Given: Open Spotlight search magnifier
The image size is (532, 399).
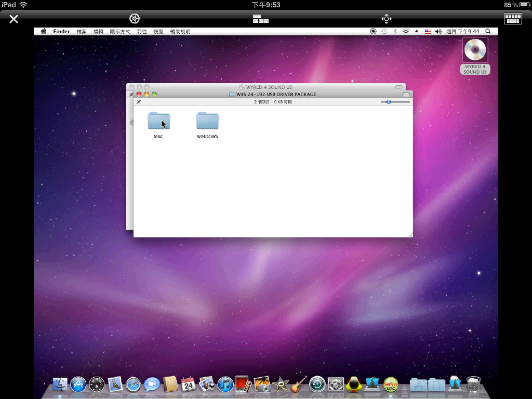Looking at the screenshot, I should 488,31.
